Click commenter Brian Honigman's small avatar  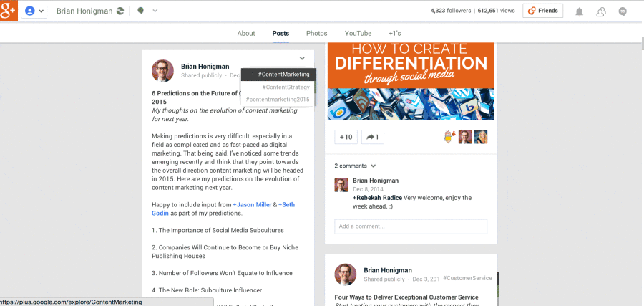click(x=341, y=185)
